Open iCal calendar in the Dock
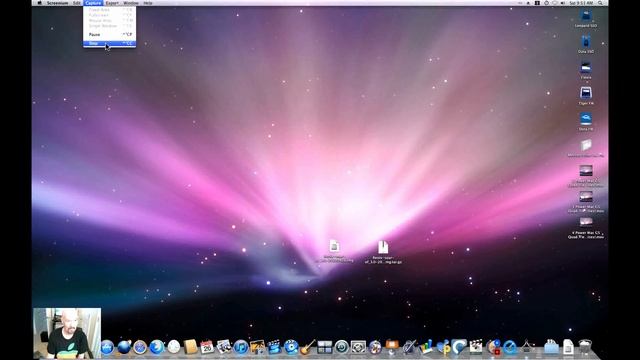The image size is (640, 360). click(x=207, y=347)
